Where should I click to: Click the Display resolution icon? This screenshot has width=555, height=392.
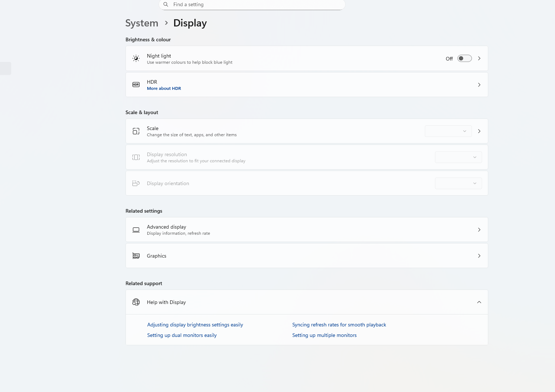pyautogui.click(x=136, y=157)
